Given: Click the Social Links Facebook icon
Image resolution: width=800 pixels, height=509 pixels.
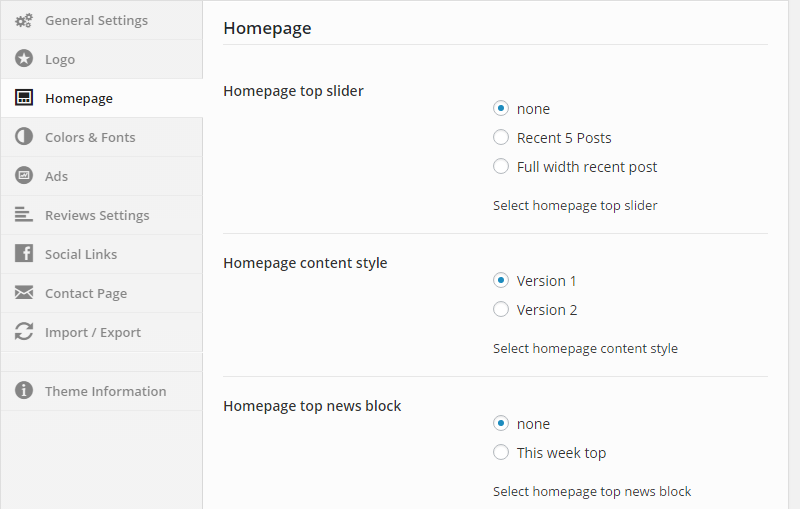Looking at the screenshot, I should tap(24, 254).
